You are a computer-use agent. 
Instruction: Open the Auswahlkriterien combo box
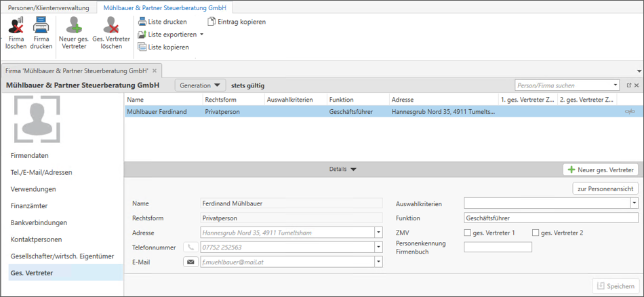(634, 203)
